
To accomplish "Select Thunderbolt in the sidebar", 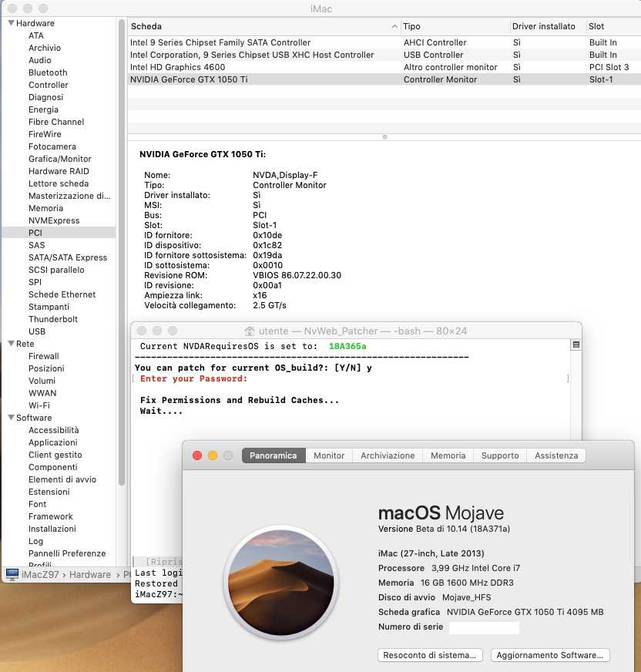I will [x=53, y=319].
